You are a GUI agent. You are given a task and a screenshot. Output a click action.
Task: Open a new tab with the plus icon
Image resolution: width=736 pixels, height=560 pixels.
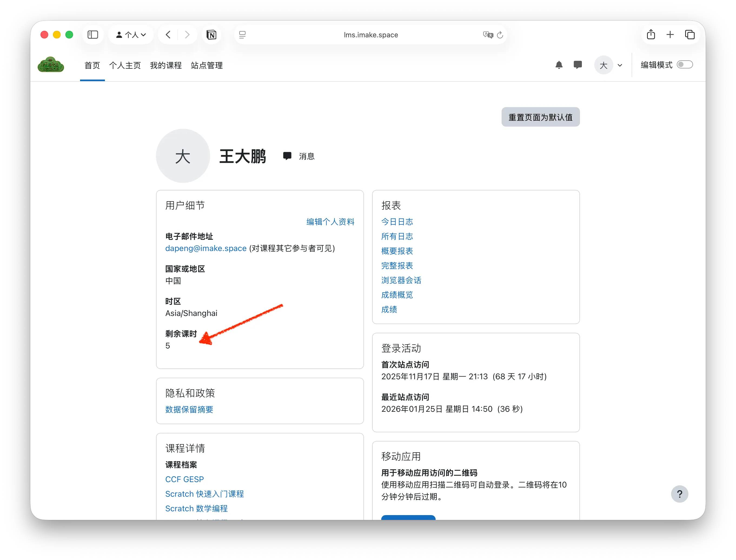670,34
